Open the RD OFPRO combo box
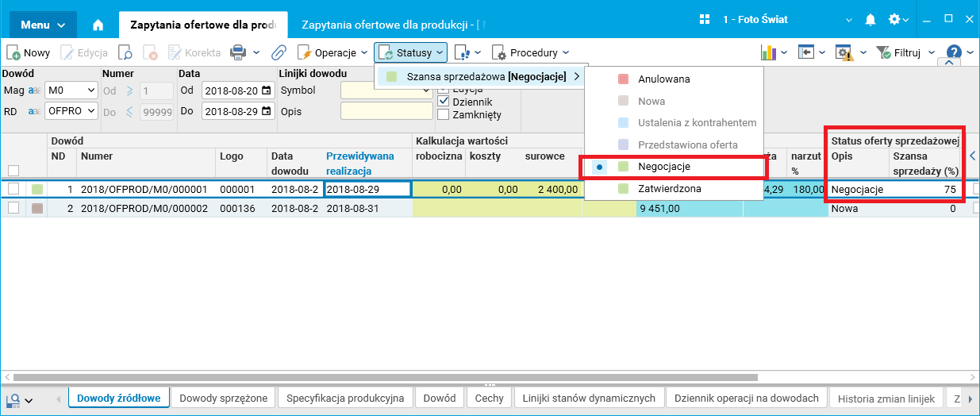 71,111
